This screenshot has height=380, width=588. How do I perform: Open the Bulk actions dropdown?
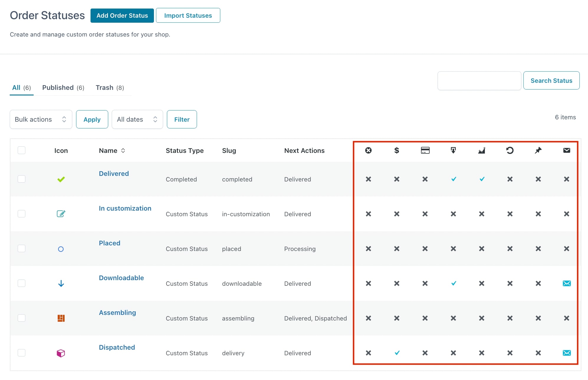click(x=41, y=119)
